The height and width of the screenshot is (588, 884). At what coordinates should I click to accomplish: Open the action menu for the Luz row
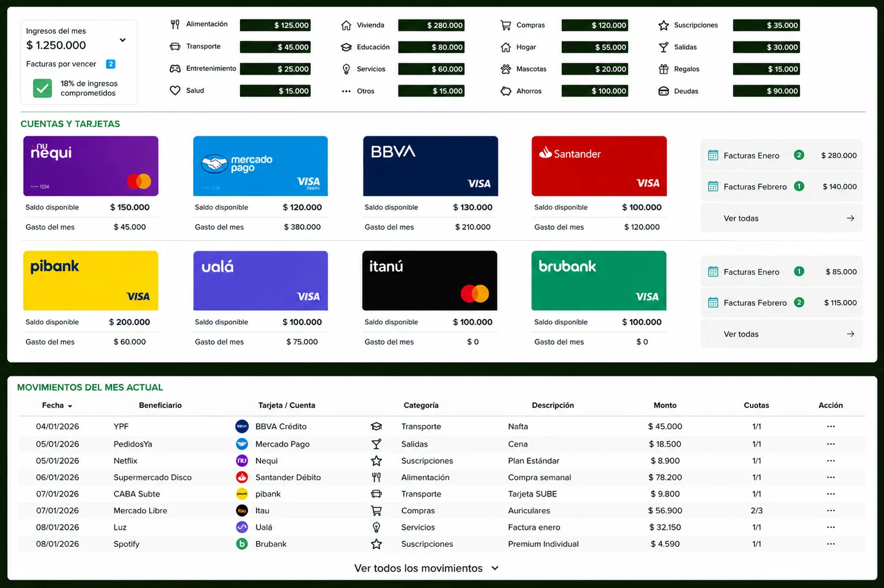831,527
